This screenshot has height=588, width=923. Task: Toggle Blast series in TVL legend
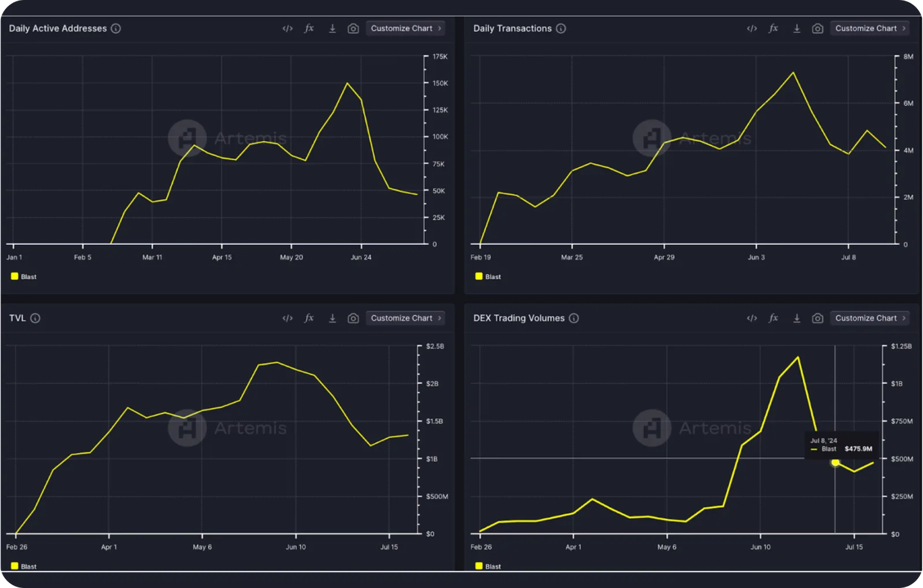24,566
